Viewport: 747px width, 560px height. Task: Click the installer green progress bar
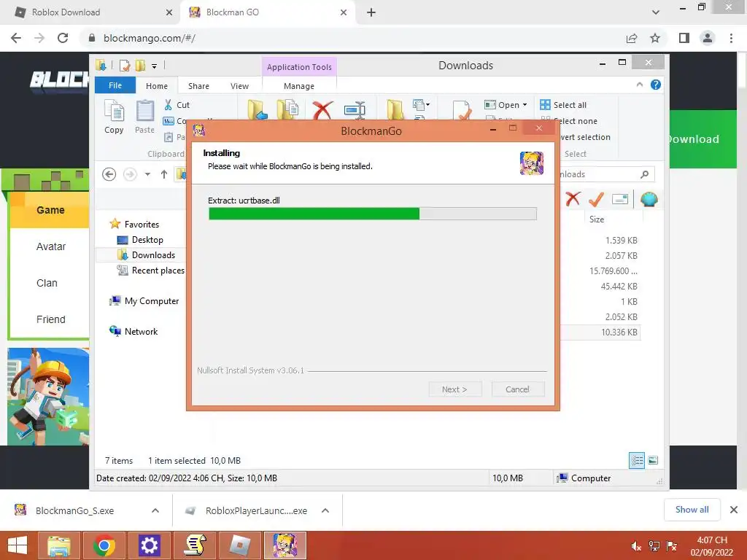pos(314,214)
